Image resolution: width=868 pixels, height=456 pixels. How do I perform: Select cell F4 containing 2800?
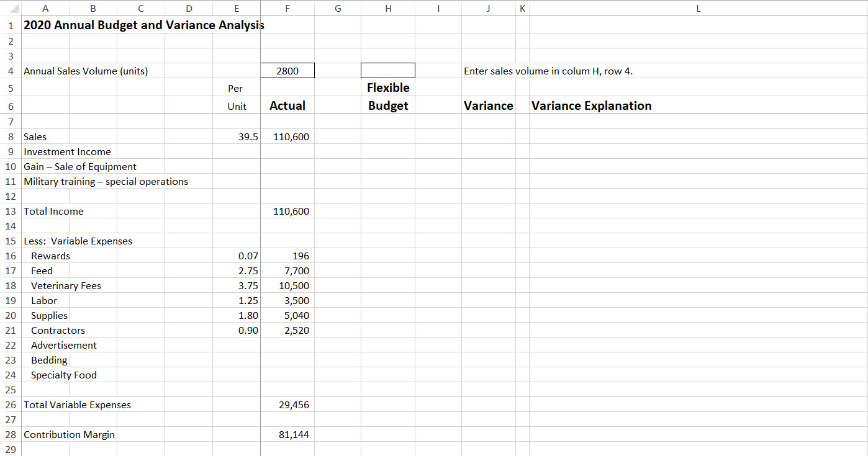coord(287,70)
